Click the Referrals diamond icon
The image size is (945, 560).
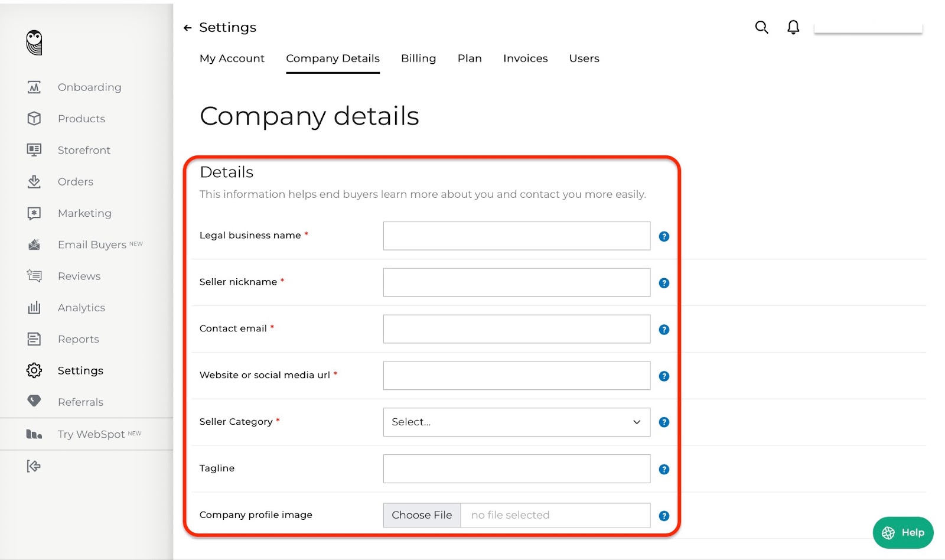coord(34,401)
